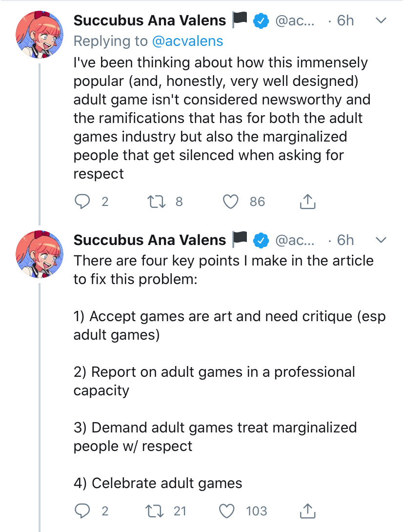404x532 pixels.
Task: Like the tweet with 103 likes
Action: pyautogui.click(x=227, y=511)
